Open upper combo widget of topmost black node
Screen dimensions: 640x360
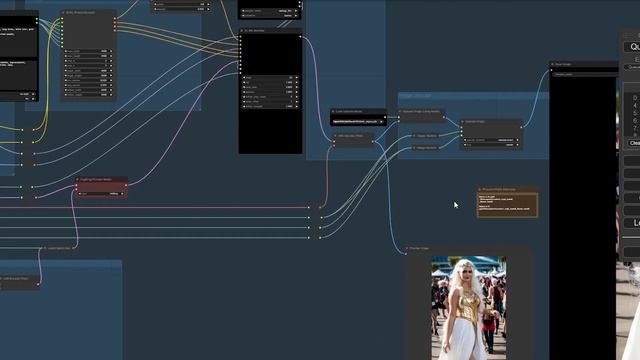point(271,11)
